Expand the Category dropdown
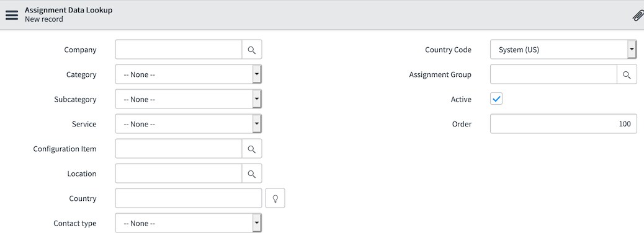This screenshot has width=644, height=238. (x=188, y=74)
